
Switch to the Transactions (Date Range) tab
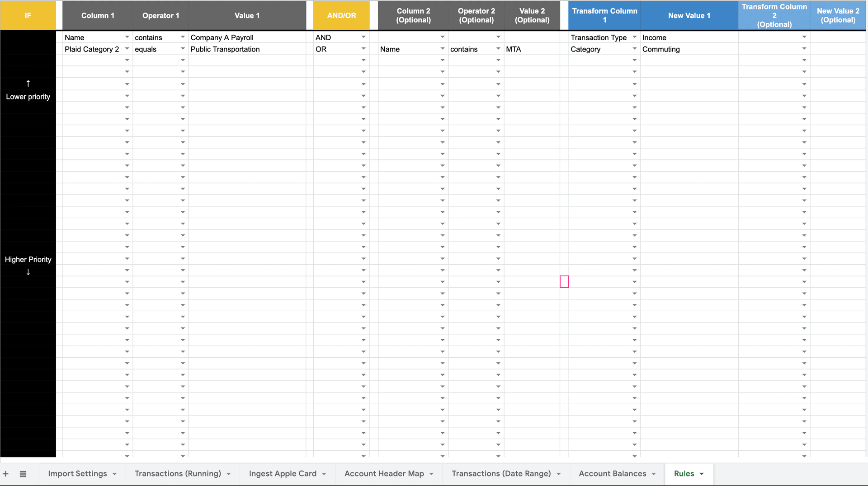[x=501, y=473]
